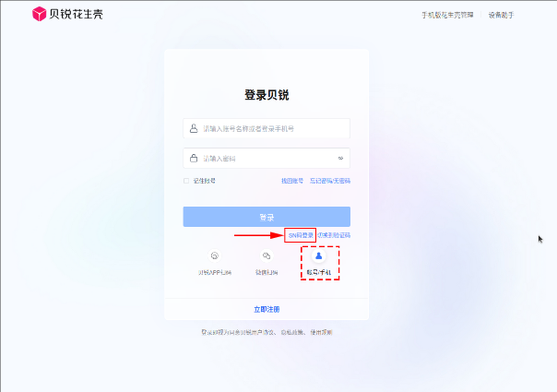Open the 找回账号 link
Viewport: 557px width, 392px height.
292,181
